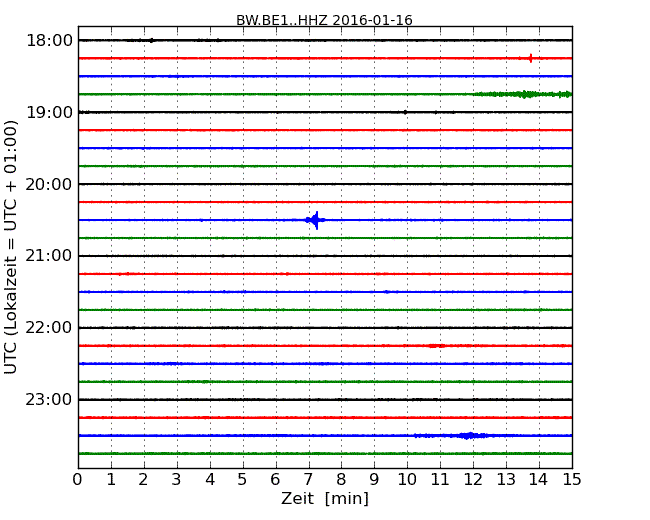Click the x-axis tick label 11
Screen dimensions: 650x520
click(440, 479)
